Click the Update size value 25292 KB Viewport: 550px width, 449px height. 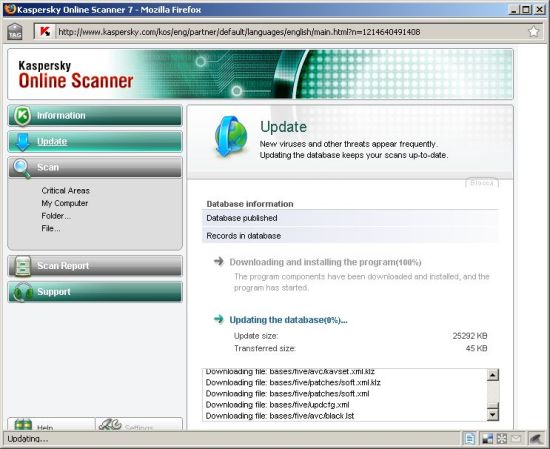(x=470, y=336)
